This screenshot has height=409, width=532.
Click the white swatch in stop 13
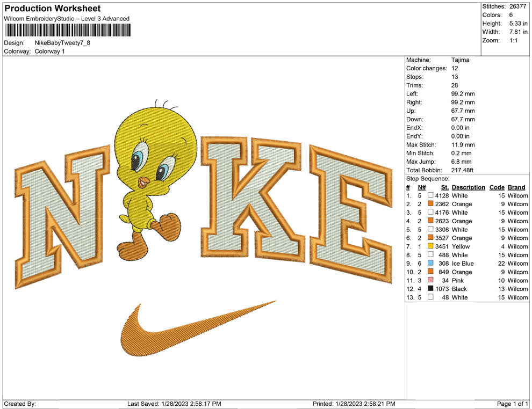click(430, 297)
